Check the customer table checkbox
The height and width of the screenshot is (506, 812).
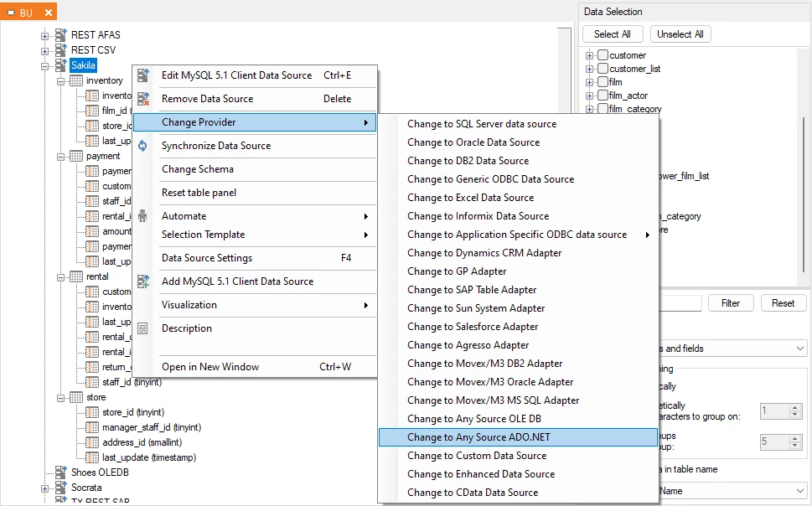(x=603, y=55)
